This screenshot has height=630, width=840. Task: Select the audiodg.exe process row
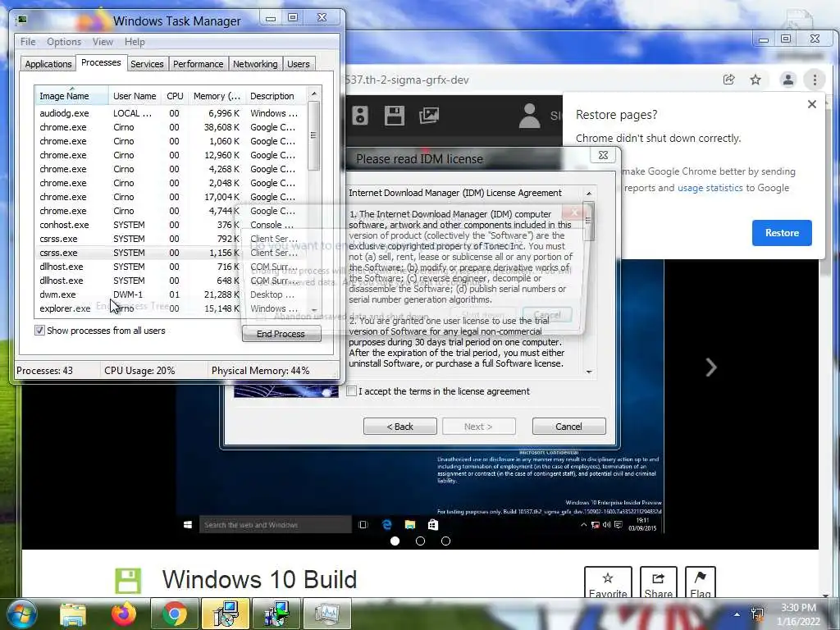coord(171,113)
